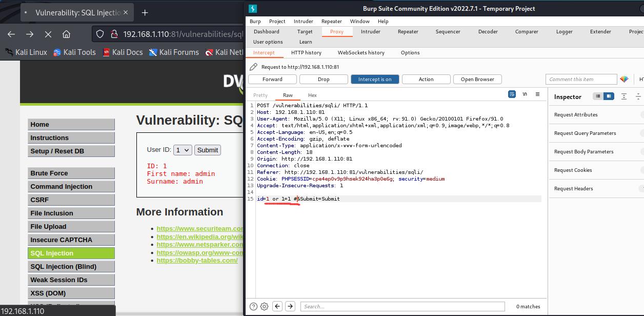644x316 pixels.
Task: Switch to the Dashboard tab
Action: coord(267,31)
